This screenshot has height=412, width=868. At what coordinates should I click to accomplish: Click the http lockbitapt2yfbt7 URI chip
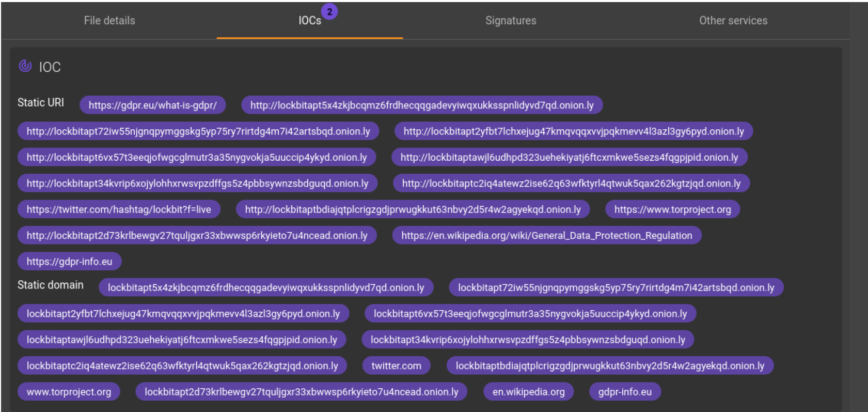coord(574,131)
